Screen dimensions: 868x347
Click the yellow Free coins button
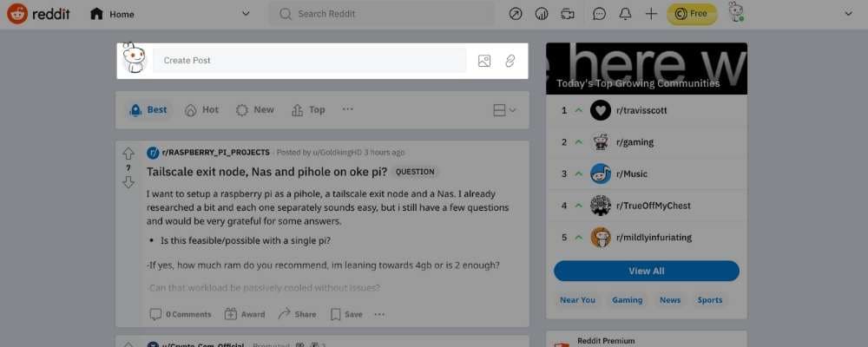692,14
